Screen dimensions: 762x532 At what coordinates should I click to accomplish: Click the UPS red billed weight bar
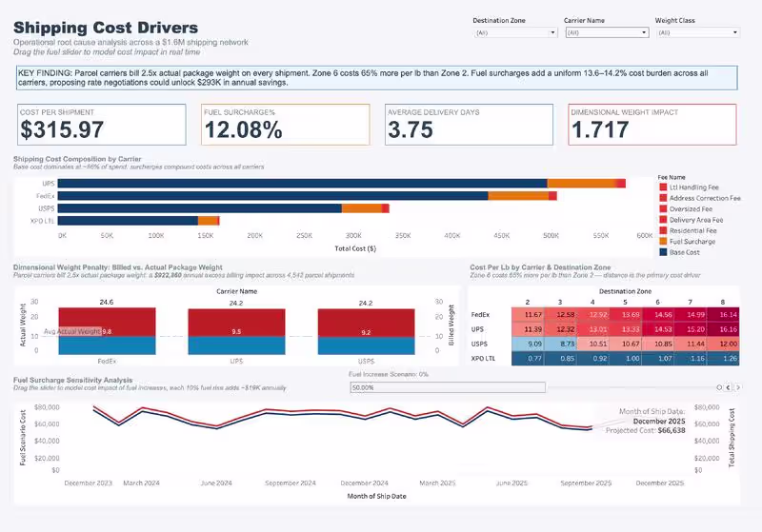(236, 319)
